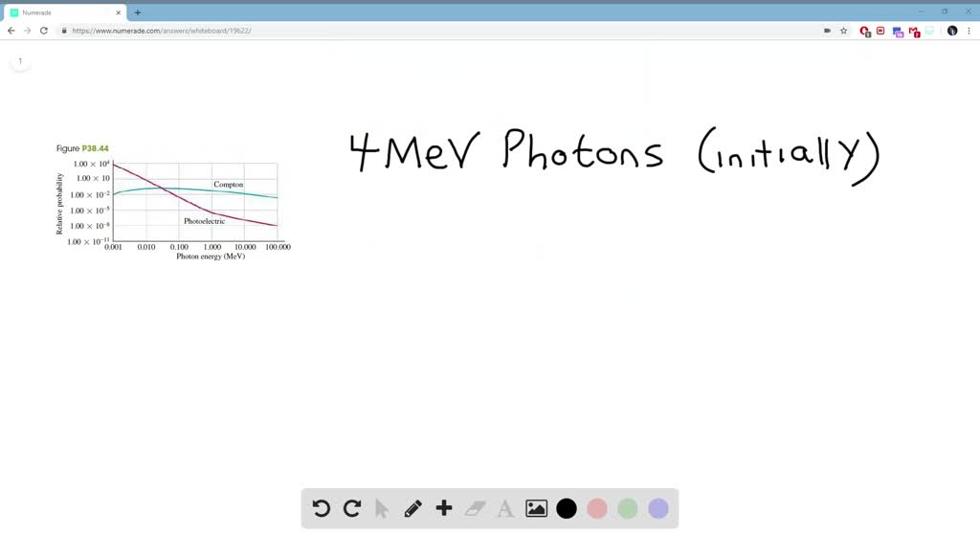980x534 pixels.
Task: Select whiteboard page 1
Action: tap(20, 61)
